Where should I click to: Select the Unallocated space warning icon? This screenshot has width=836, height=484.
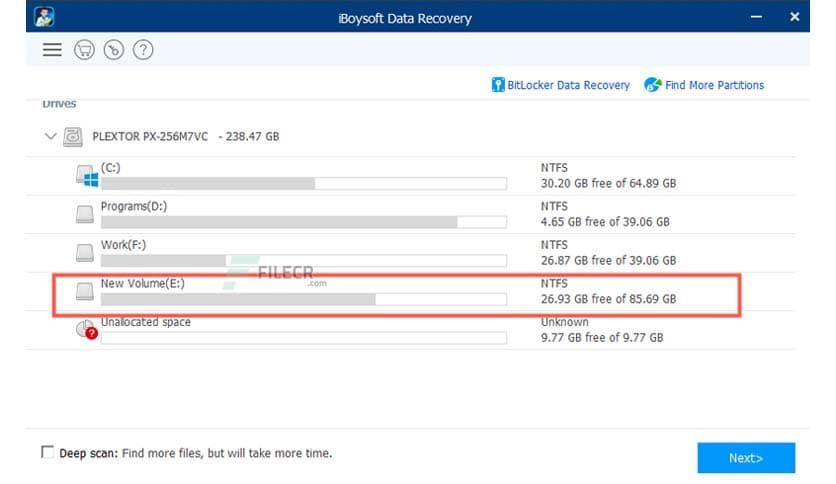[x=86, y=329]
